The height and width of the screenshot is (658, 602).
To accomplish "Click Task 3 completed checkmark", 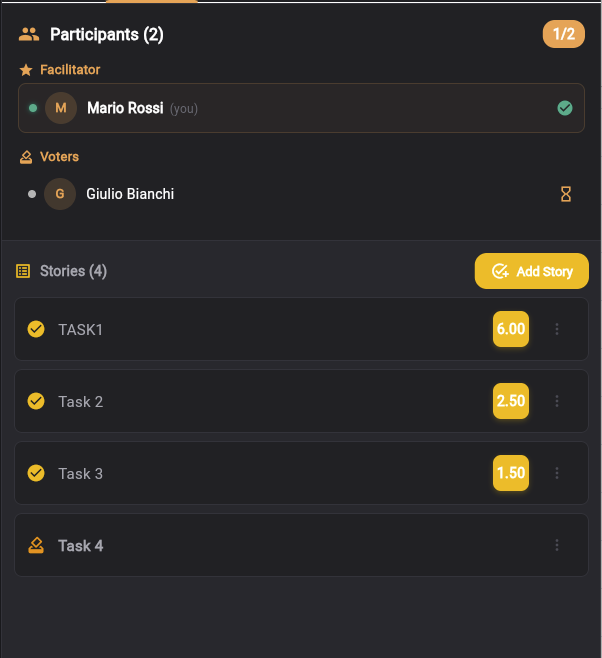I will tap(36, 473).
